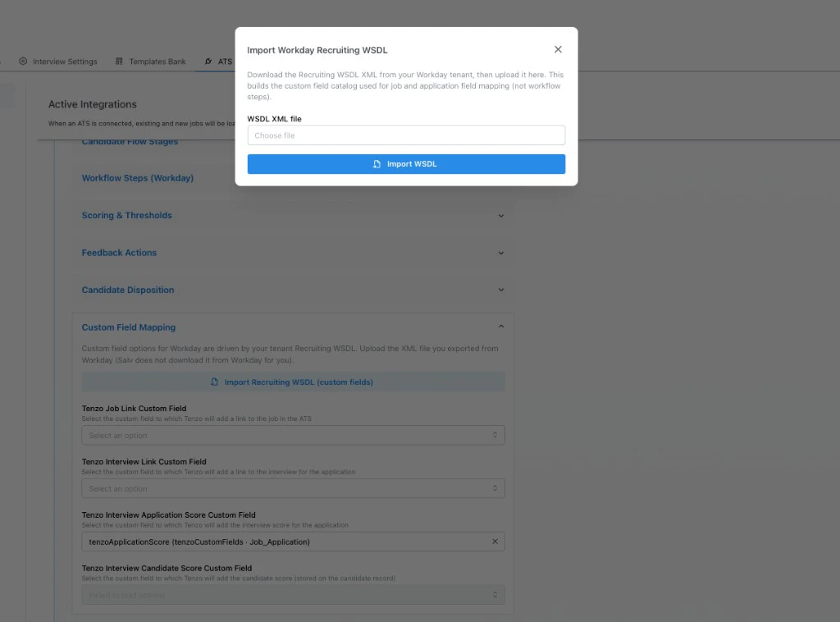Click the Interview Settings tab icon
The image size is (840, 622).
[x=23, y=61]
